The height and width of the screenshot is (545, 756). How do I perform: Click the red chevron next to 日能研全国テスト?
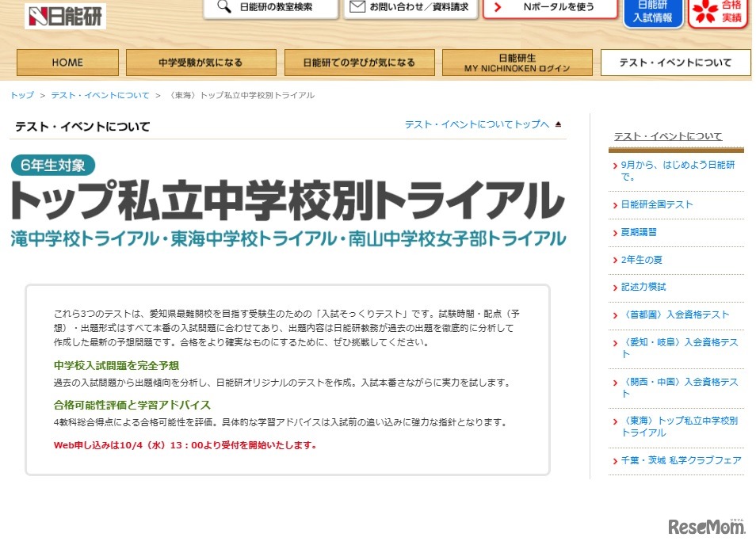(613, 204)
